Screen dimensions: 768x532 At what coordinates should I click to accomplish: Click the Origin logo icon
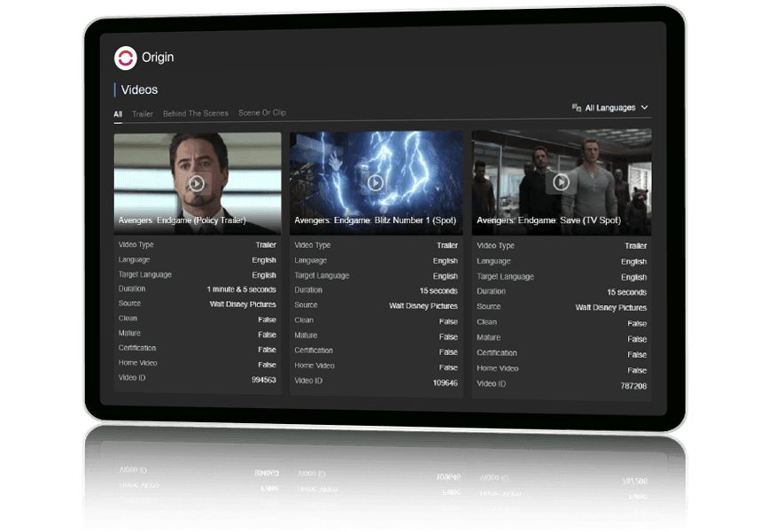point(126,58)
